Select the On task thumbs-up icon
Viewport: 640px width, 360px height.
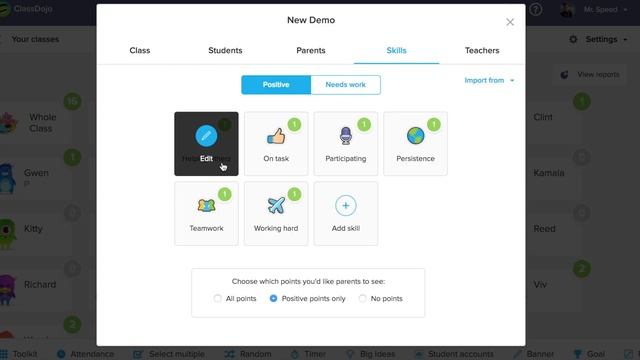pyautogui.click(x=276, y=136)
